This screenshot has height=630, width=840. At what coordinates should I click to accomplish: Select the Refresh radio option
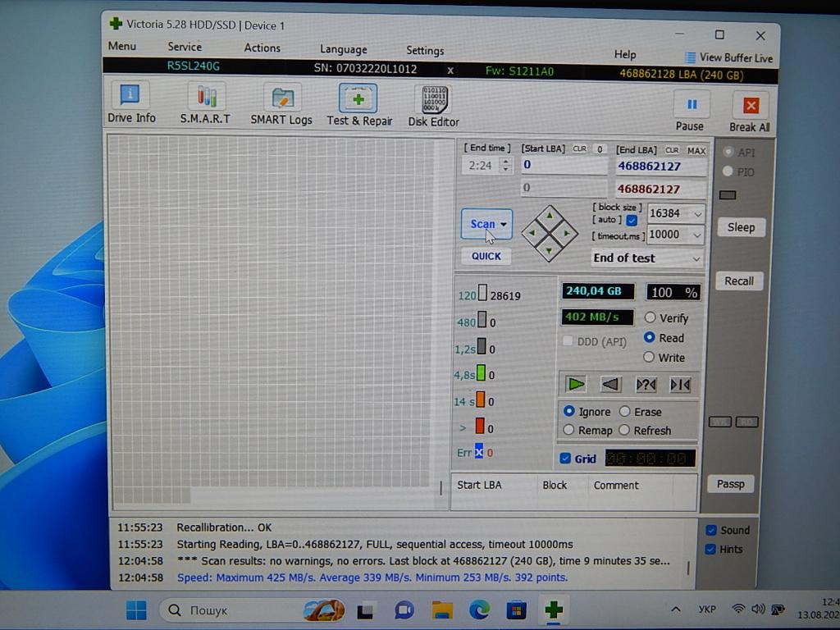[x=624, y=430]
